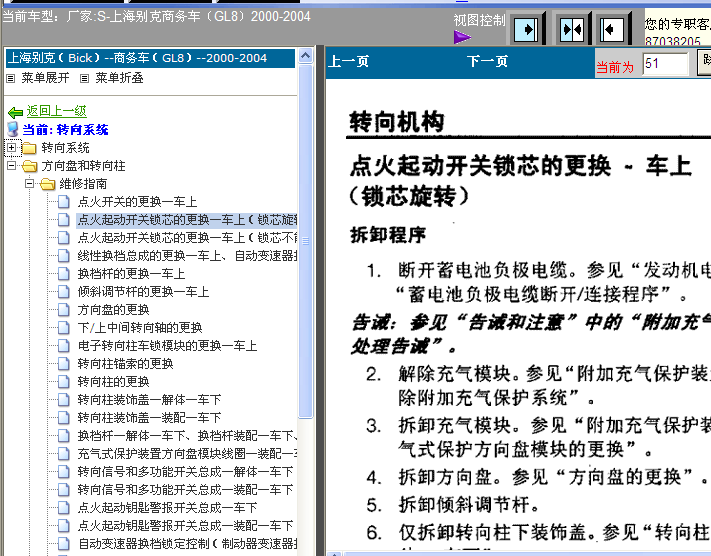711x556 pixels.
Task: Open 返回上一级 link
Action: tap(56, 111)
